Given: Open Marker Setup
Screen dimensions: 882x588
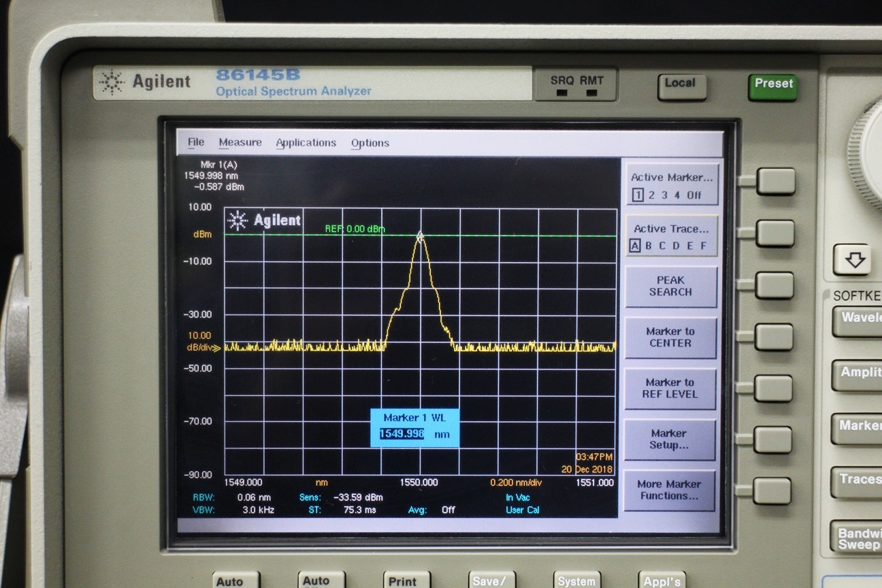Looking at the screenshot, I should tap(670, 440).
